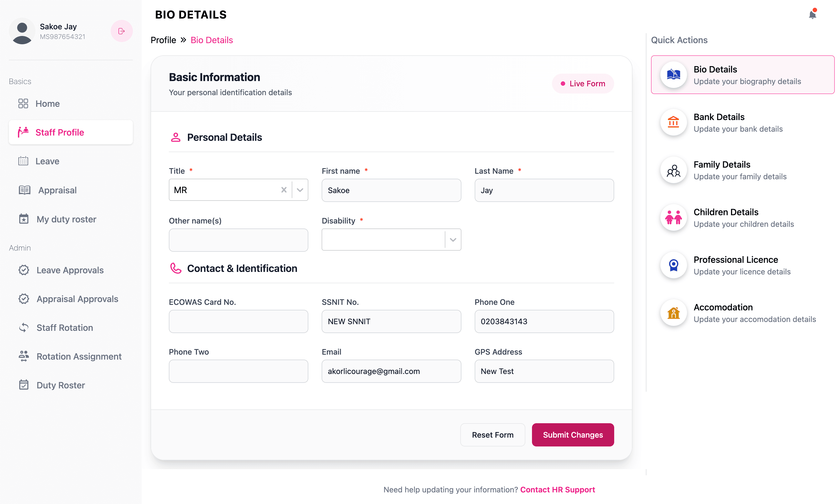Click the Home grid icon

point(23,103)
